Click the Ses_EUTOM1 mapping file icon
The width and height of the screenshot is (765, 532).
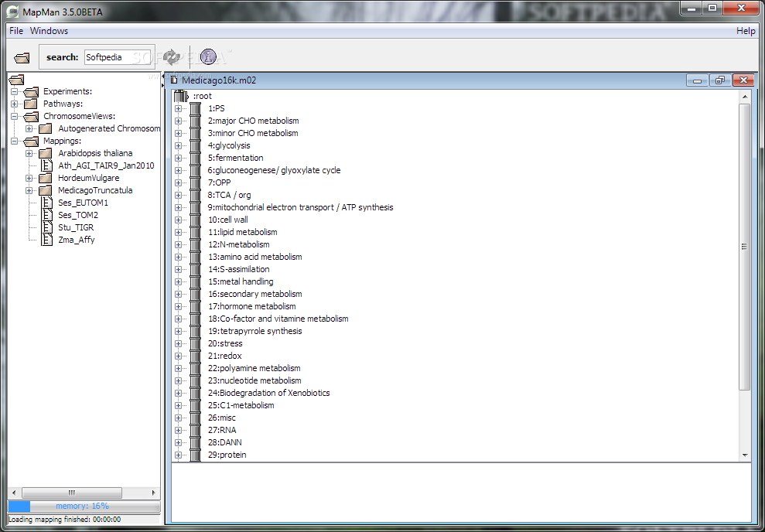coord(47,203)
